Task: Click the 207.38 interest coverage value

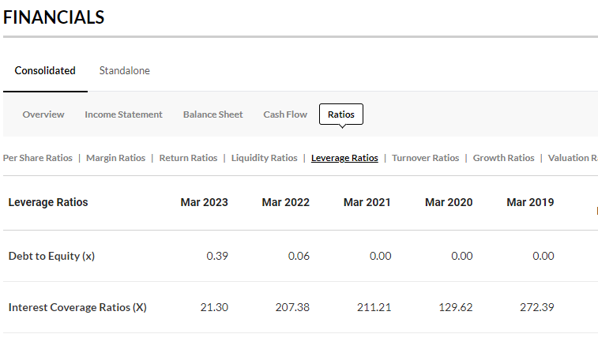Action: 292,307
